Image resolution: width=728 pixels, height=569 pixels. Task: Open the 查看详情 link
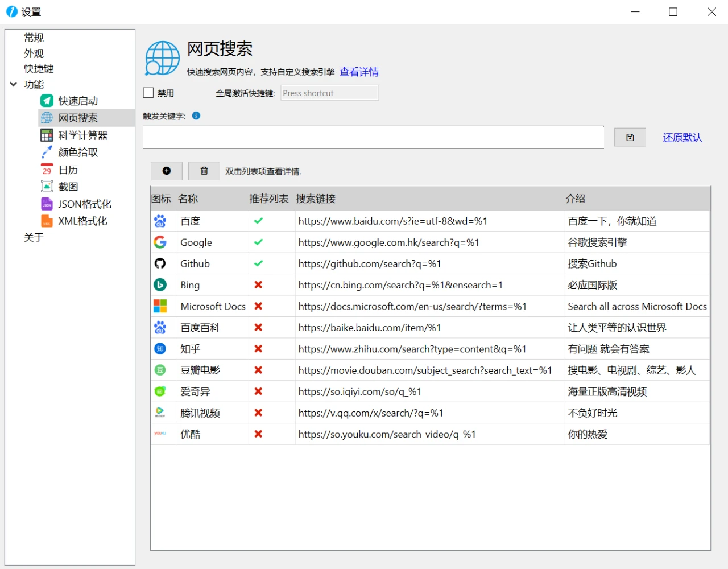click(359, 72)
